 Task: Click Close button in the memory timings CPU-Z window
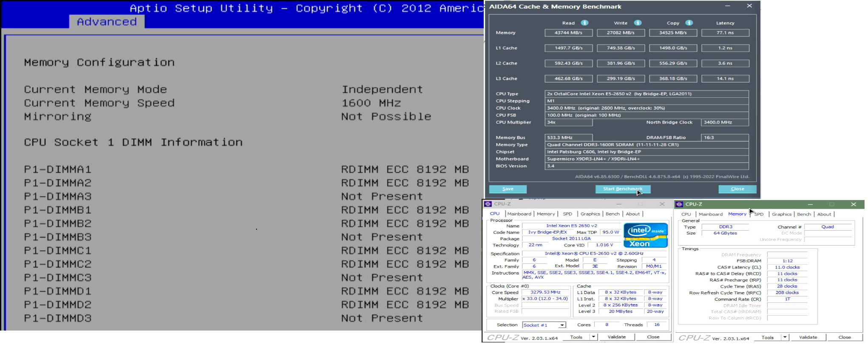[844, 337]
